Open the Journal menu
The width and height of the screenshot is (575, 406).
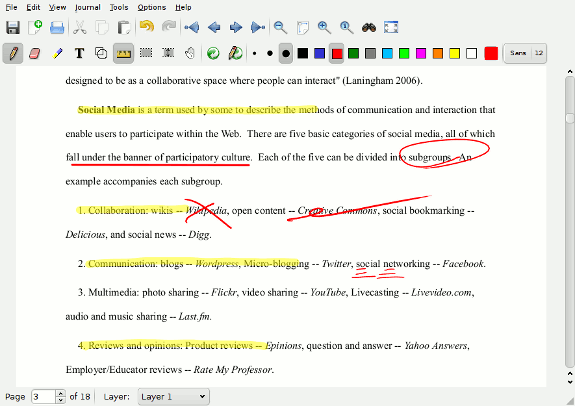coord(88,7)
